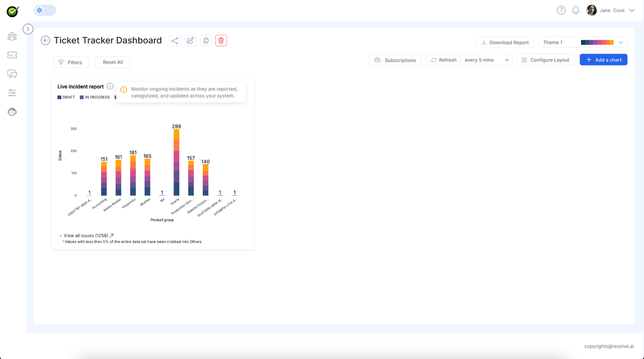Viewport: 644px width, 359px height.
Task: Click Reset All
Action: click(x=112, y=62)
